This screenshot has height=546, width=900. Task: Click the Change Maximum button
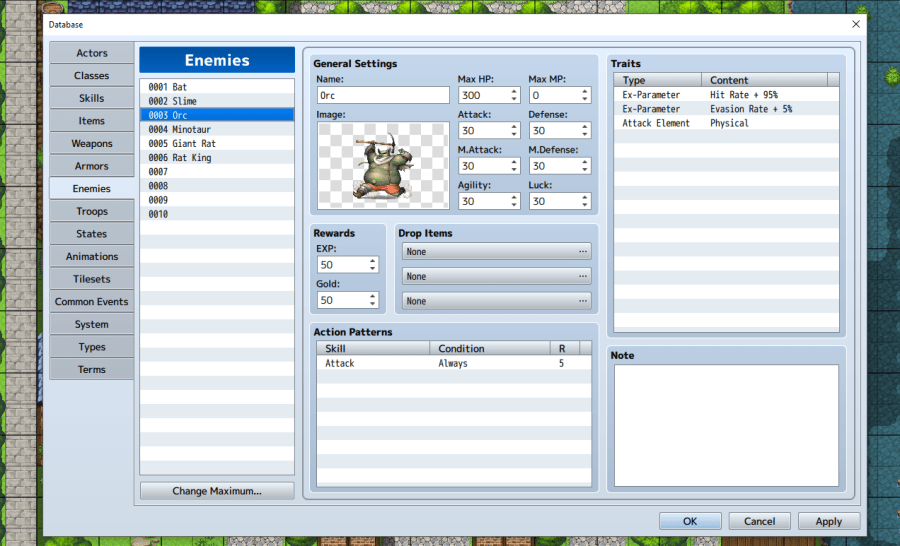pos(217,491)
